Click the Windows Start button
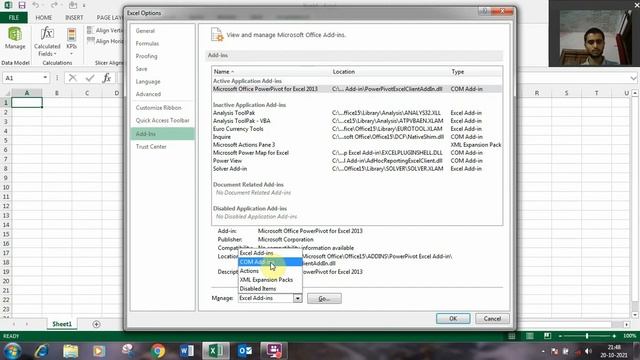This screenshot has width=640, height=360. [x=13, y=351]
